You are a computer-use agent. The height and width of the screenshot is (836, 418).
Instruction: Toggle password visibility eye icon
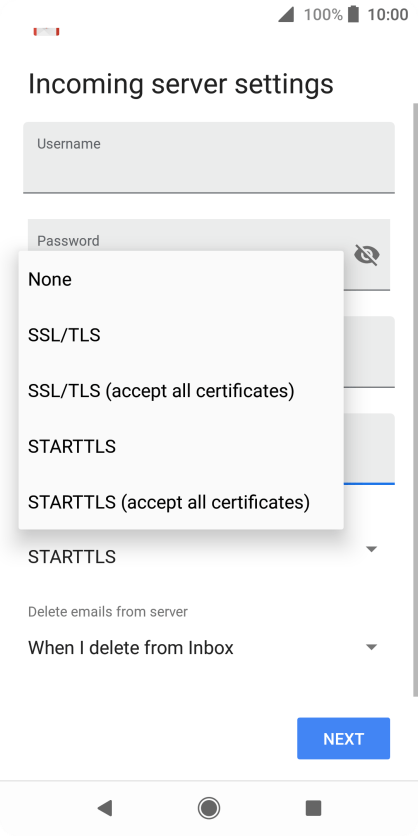pyautogui.click(x=367, y=255)
